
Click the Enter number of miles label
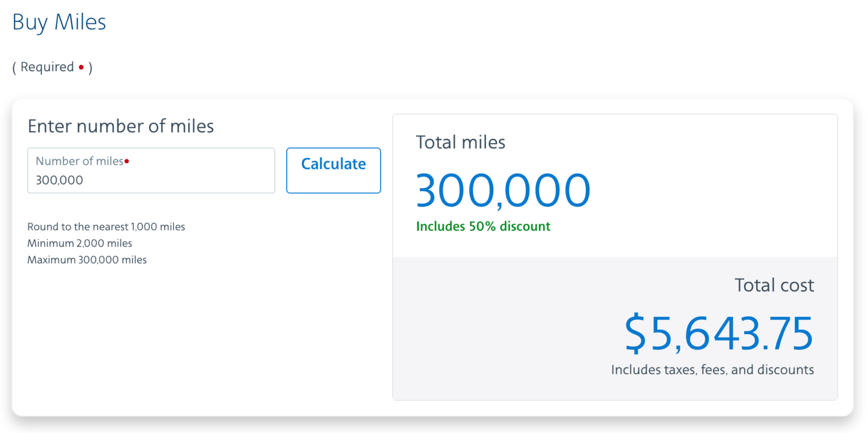pos(120,126)
